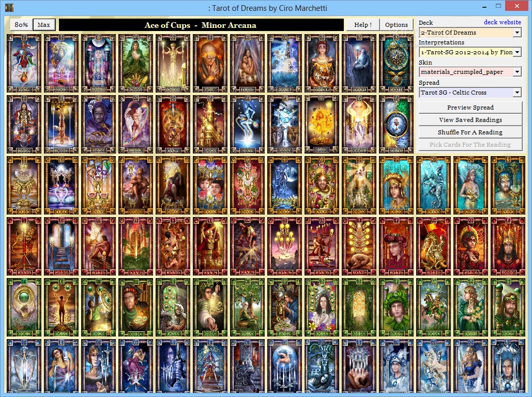Image resolution: width=532 pixels, height=397 pixels.
Task: Open the King of Coins card
Action: click(x=508, y=308)
